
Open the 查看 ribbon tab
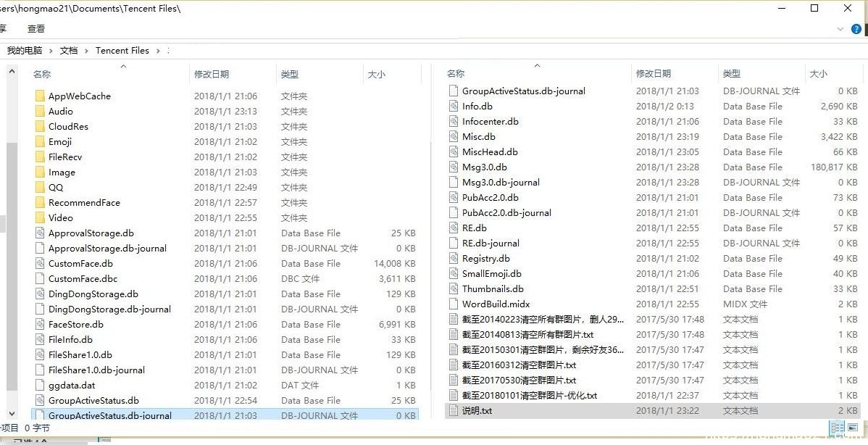coord(36,29)
